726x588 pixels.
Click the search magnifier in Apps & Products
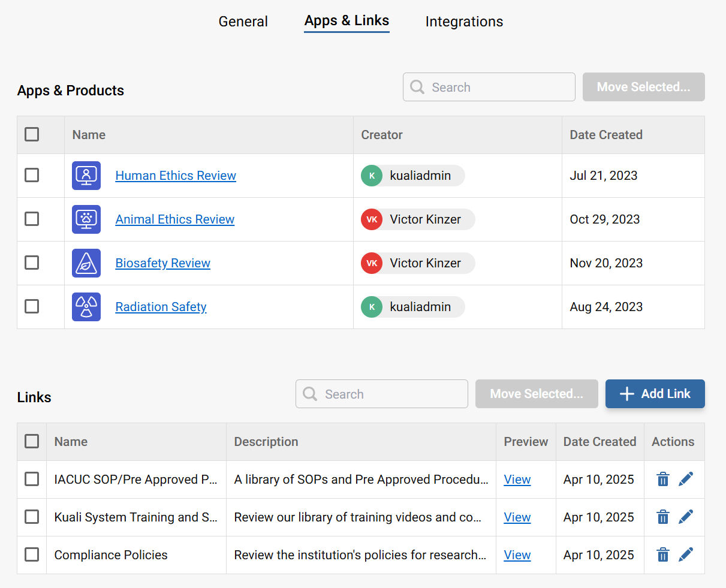pyautogui.click(x=417, y=87)
